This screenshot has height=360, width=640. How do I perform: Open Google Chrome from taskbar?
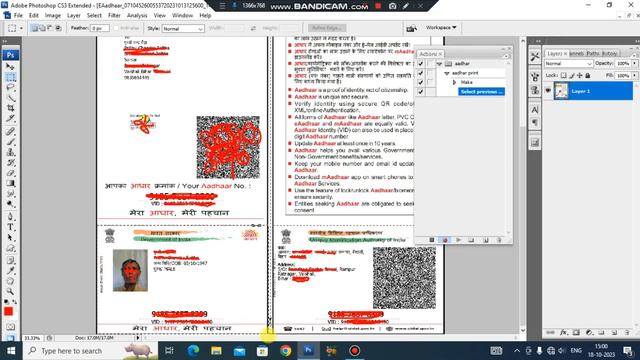[285, 351]
